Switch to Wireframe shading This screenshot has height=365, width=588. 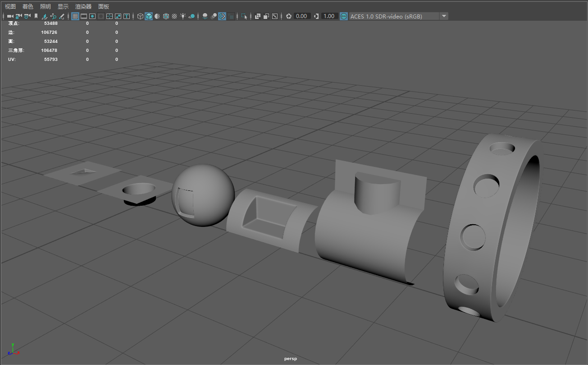(141, 16)
